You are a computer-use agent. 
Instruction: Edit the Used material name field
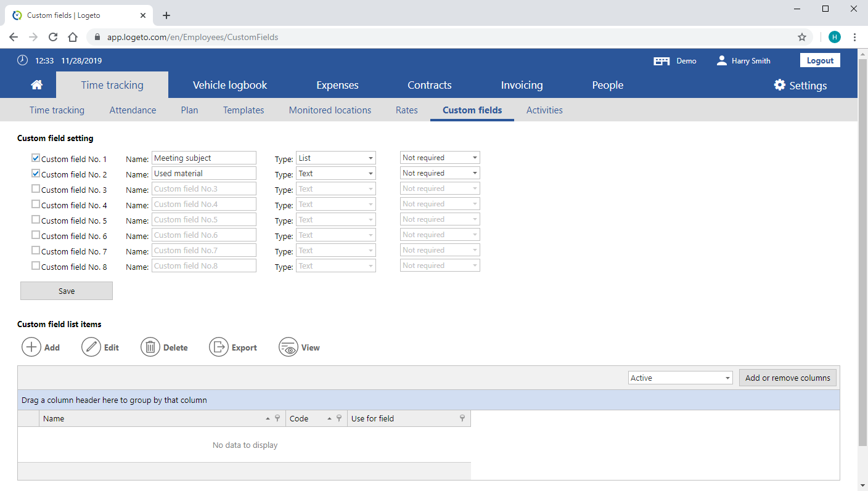tap(204, 174)
